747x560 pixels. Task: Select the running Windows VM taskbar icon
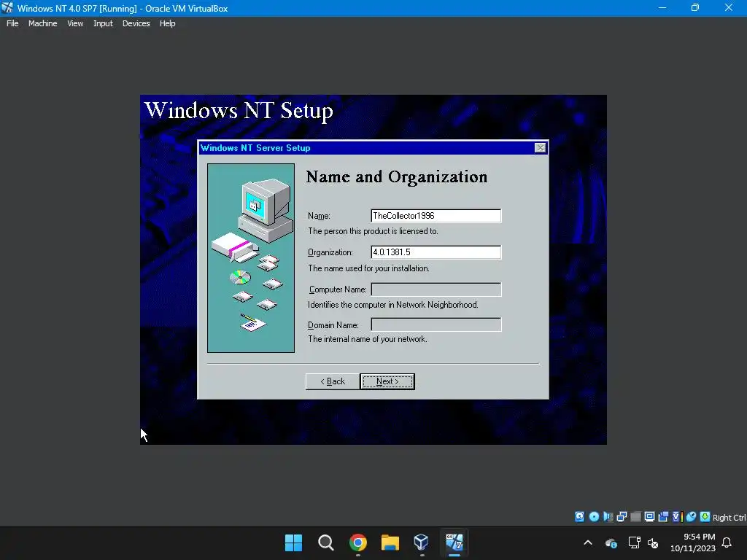[454, 542]
